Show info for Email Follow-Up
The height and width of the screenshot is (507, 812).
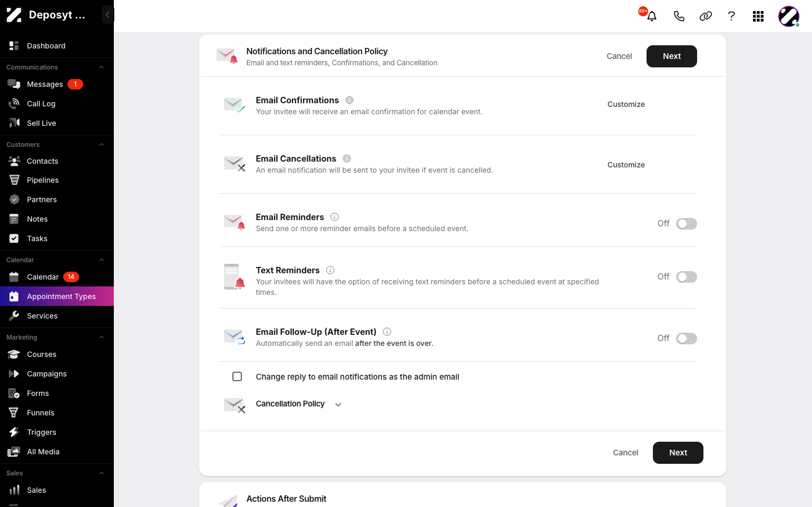387,332
